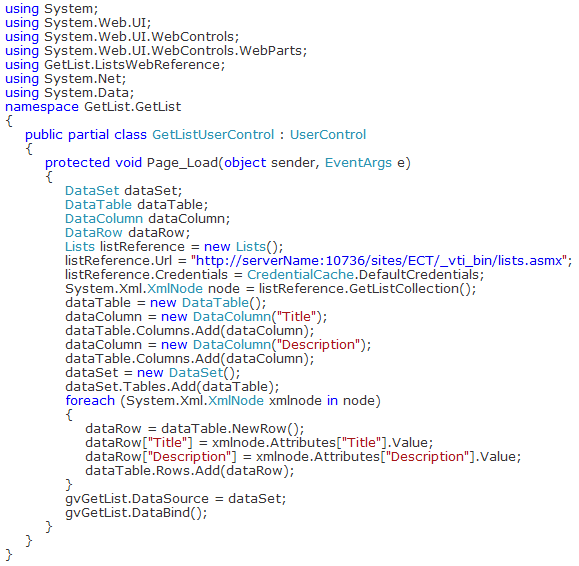Click the CredentialCache type name
This screenshot has height=566, width=579.
tap(301, 275)
